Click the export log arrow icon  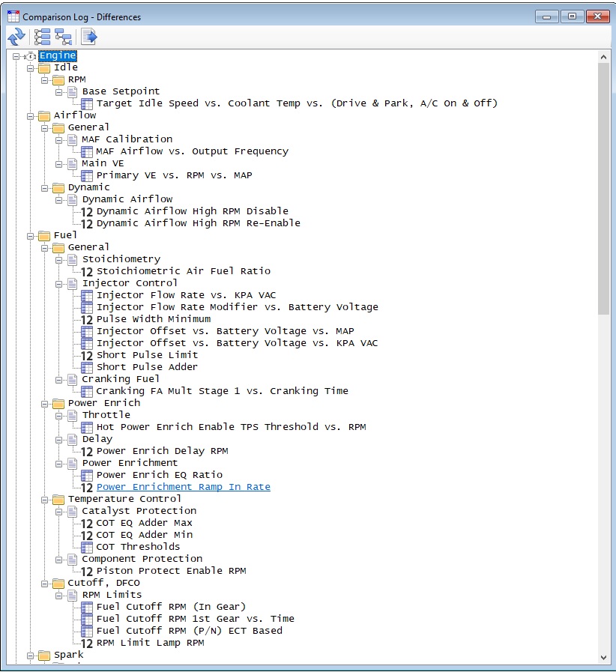(x=89, y=37)
